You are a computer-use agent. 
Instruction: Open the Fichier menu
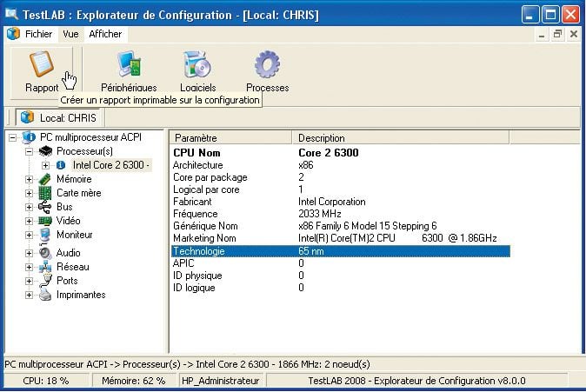(x=38, y=34)
